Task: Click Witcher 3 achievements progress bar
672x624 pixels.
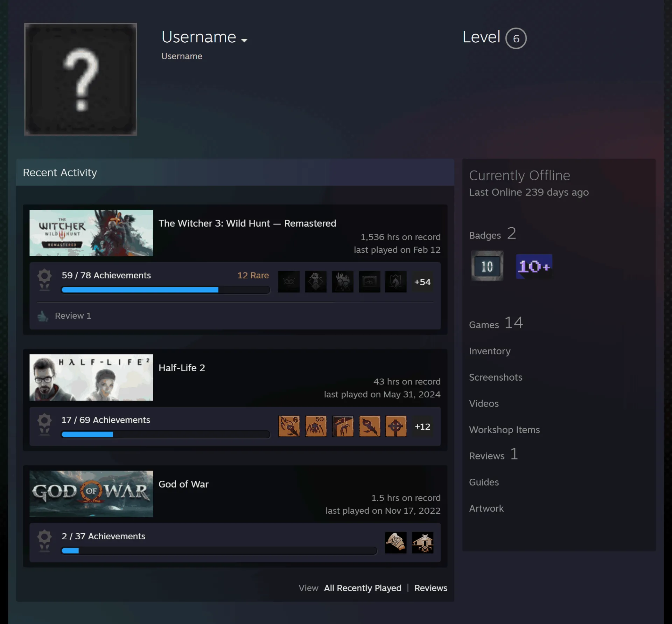Action: click(x=166, y=290)
